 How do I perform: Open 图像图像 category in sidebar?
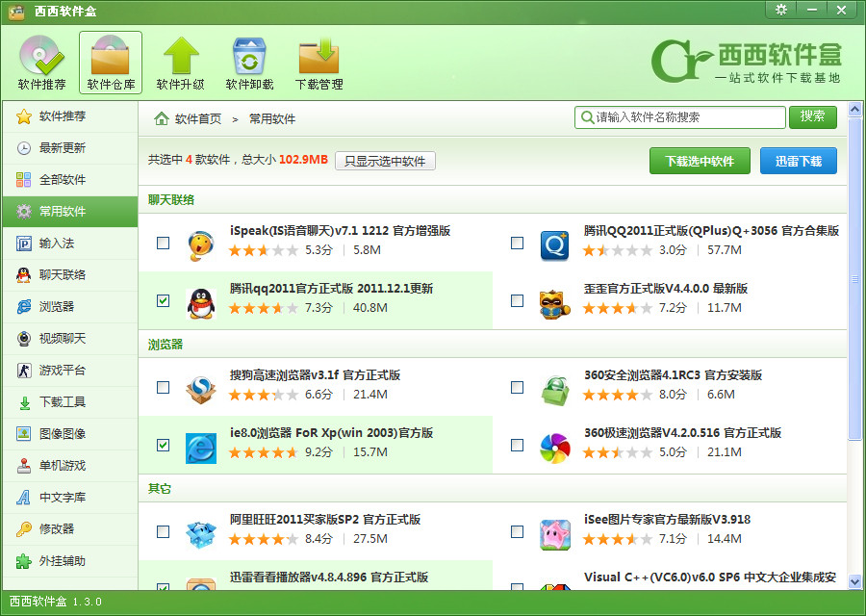(70, 434)
